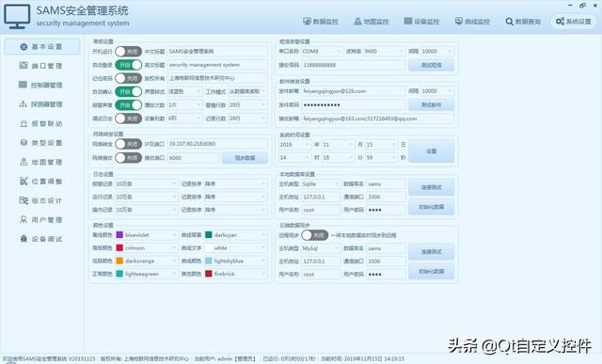The image size is (602, 364).
Task: Pick the darkorange color selector
Action: (x=147, y=261)
